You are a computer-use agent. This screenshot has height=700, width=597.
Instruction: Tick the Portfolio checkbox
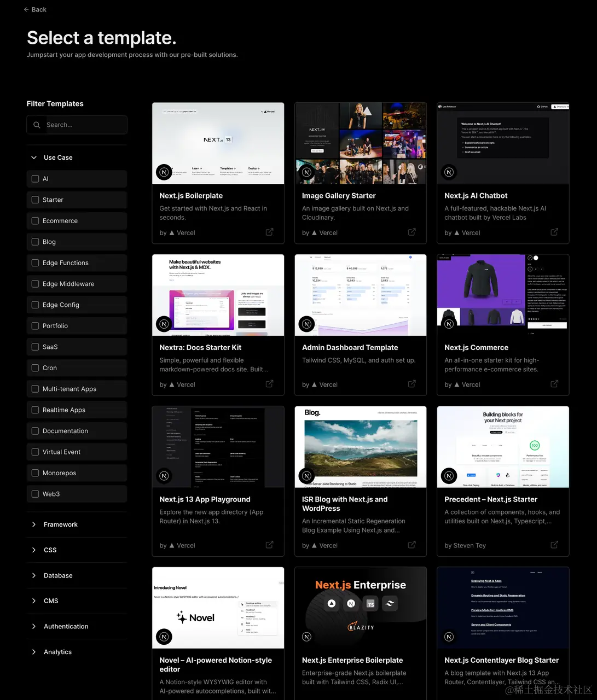click(36, 326)
